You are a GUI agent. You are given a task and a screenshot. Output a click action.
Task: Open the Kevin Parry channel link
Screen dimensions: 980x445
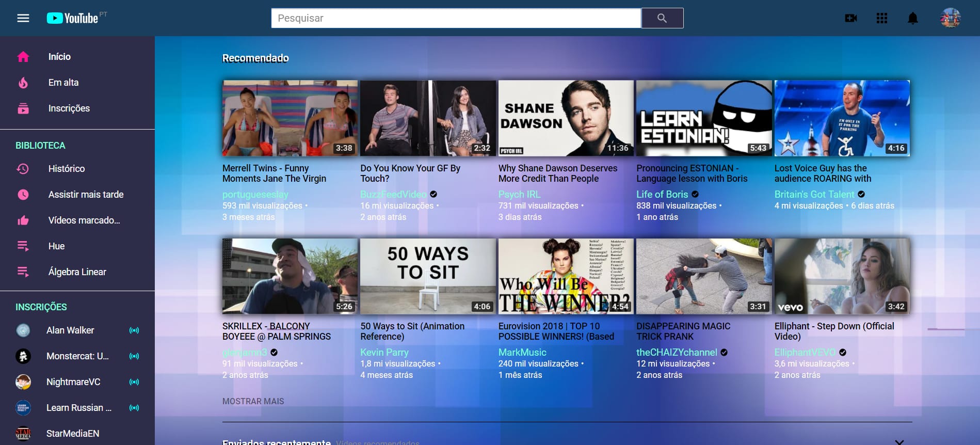[x=384, y=352]
